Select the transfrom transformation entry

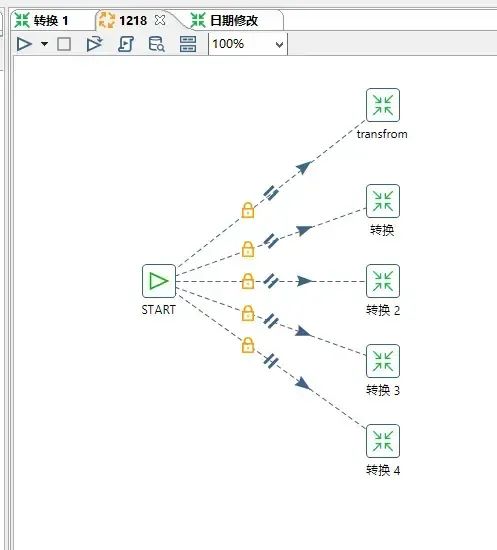click(x=383, y=105)
